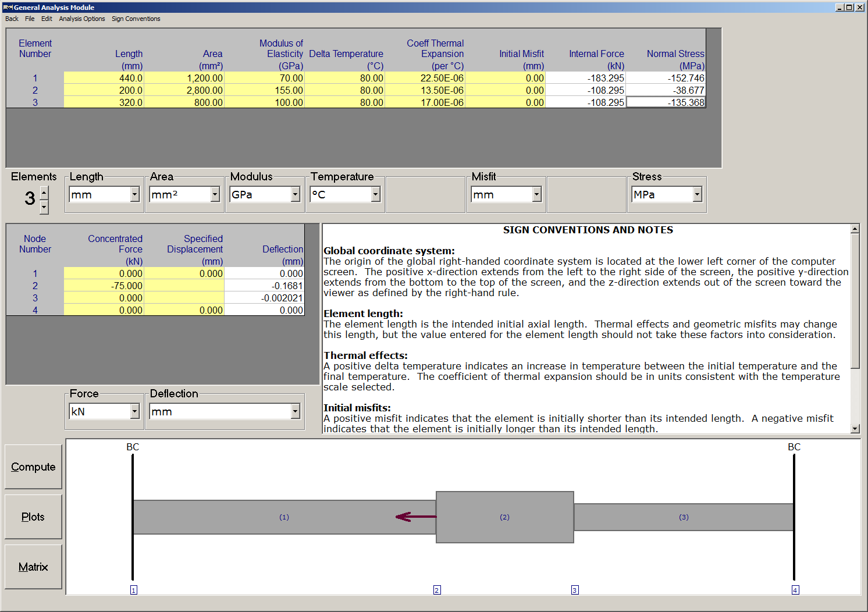Open the Stress unit dropdown

pos(696,194)
